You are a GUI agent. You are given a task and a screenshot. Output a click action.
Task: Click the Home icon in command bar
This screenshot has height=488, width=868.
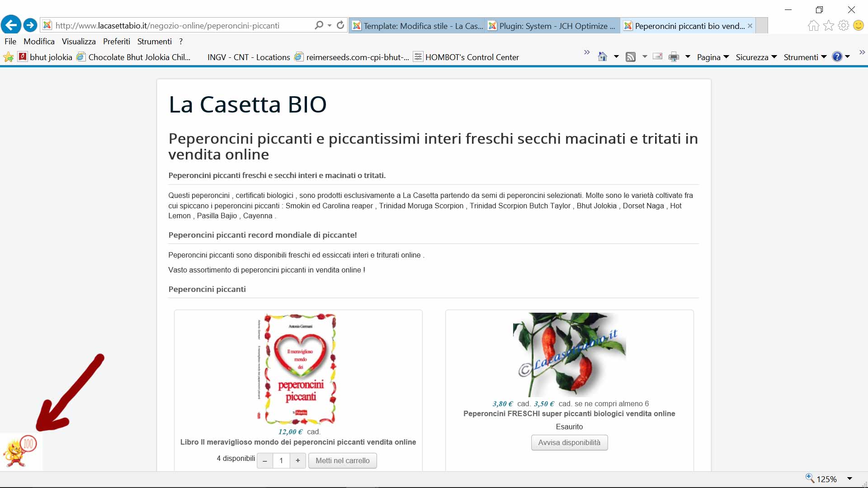(x=602, y=57)
